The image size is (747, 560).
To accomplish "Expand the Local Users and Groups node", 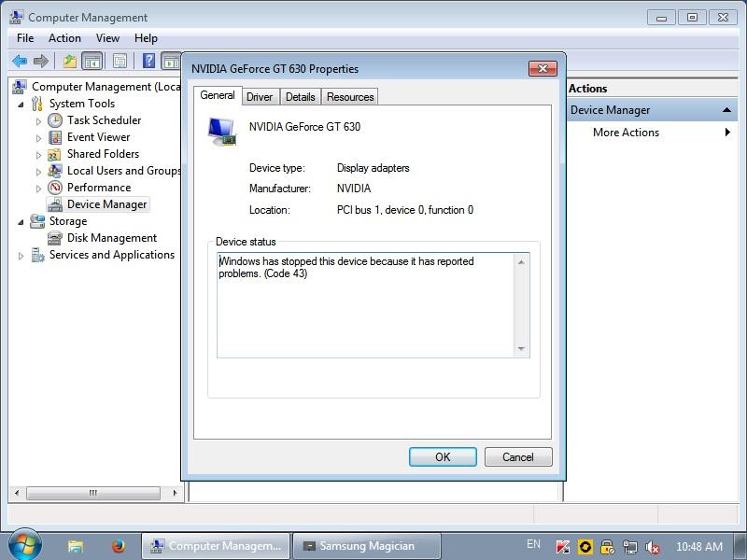I will coord(38,172).
